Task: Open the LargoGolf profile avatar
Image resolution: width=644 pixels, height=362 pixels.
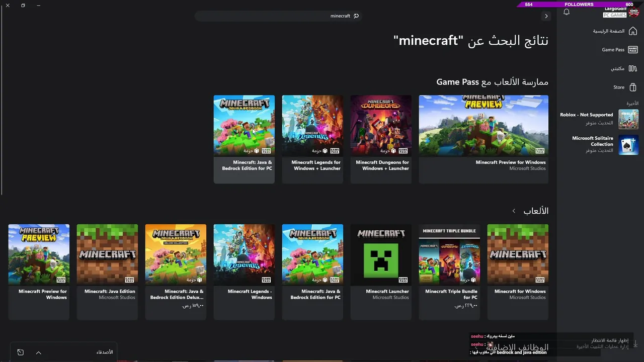Action: tap(634, 12)
